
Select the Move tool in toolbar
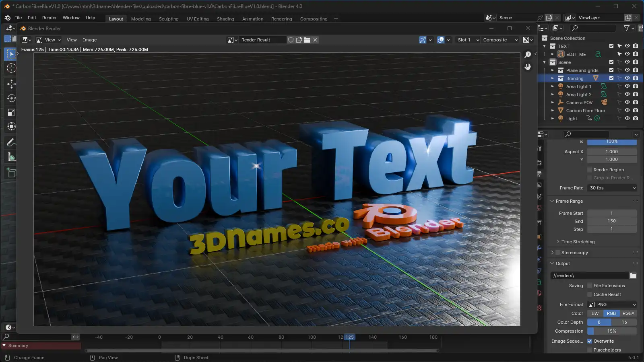pyautogui.click(x=11, y=84)
